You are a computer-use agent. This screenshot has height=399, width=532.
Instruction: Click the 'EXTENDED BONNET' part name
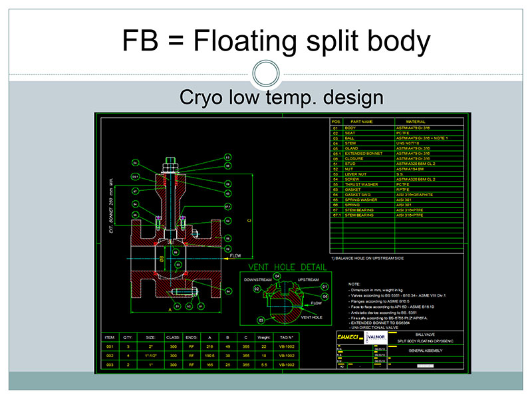point(363,154)
